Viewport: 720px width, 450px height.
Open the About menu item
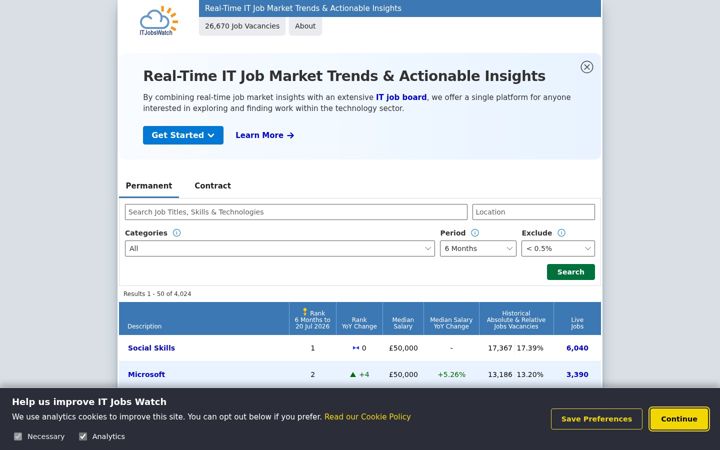[x=305, y=26]
